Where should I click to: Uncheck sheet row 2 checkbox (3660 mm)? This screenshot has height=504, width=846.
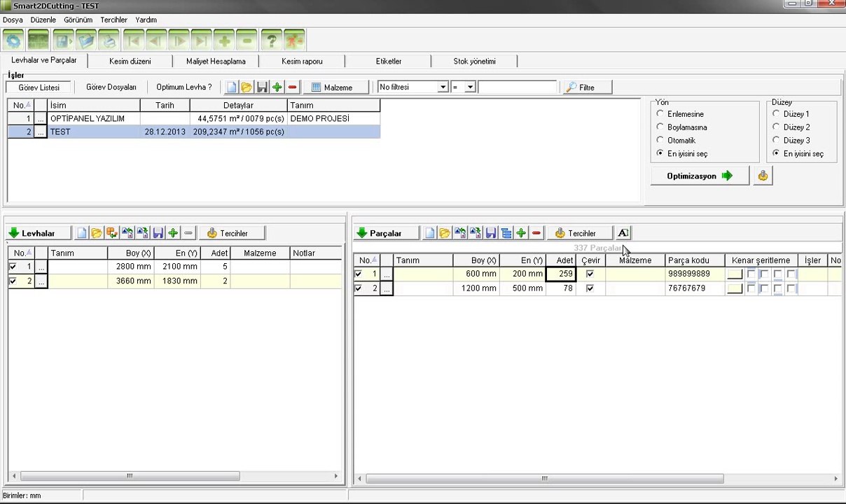13,281
